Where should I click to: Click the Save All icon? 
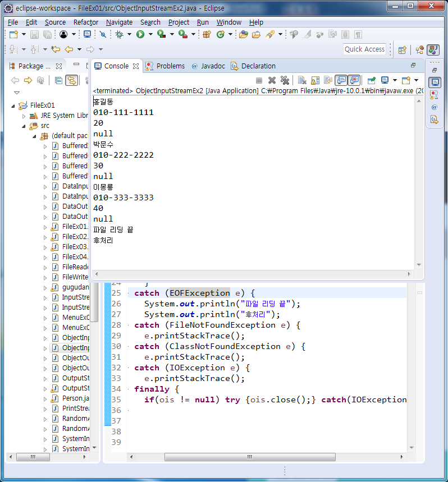click(47, 34)
